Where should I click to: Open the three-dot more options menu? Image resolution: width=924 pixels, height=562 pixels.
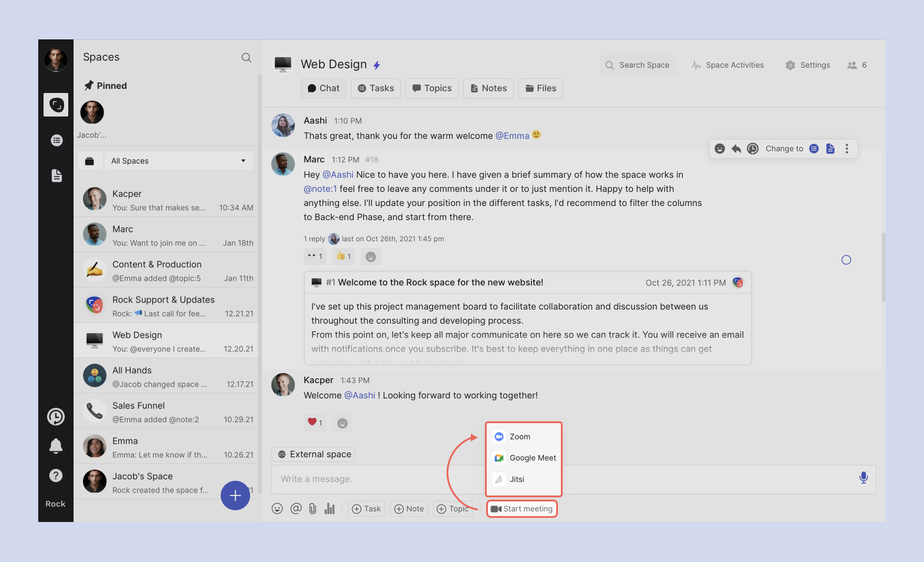[847, 149]
